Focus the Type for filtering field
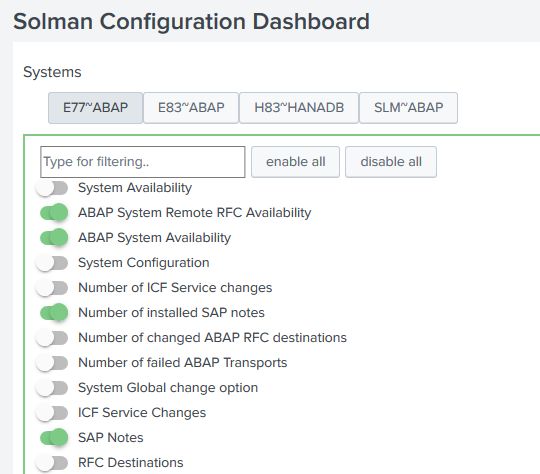The image size is (540, 474). [x=143, y=162]
